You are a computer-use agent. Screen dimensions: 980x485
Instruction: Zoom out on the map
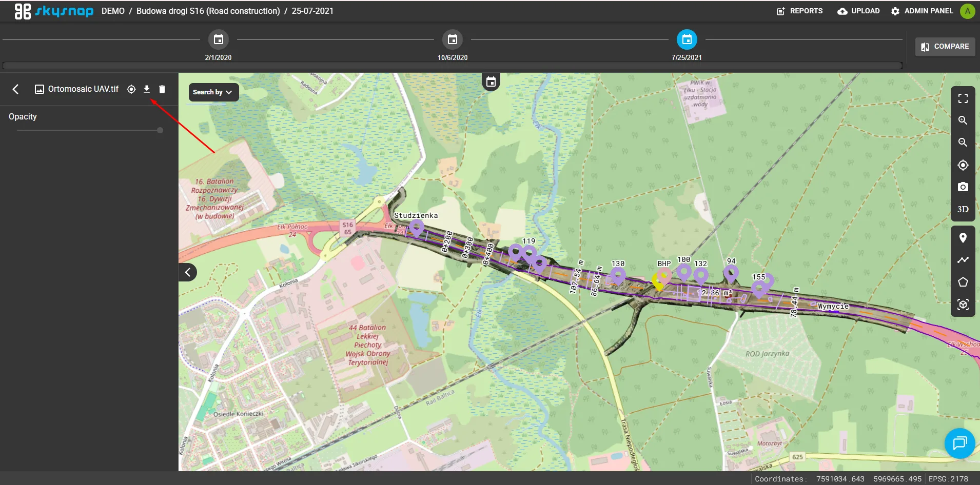[963, 143]
